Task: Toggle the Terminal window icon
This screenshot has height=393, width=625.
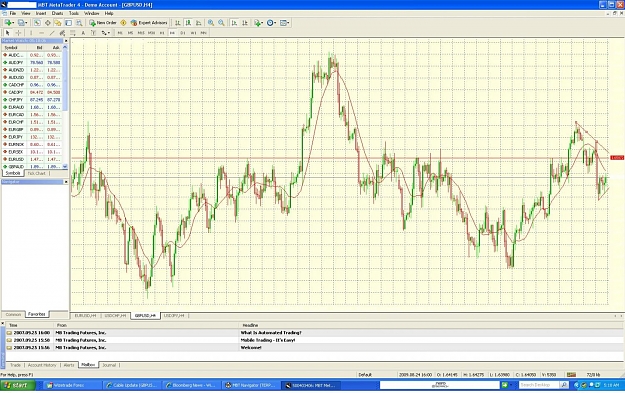Action: [69, 23]
